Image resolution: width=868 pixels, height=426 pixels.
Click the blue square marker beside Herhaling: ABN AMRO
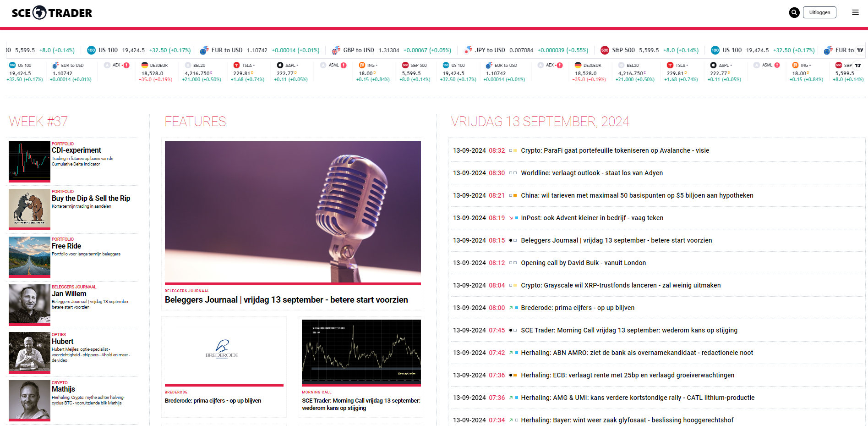516,353
